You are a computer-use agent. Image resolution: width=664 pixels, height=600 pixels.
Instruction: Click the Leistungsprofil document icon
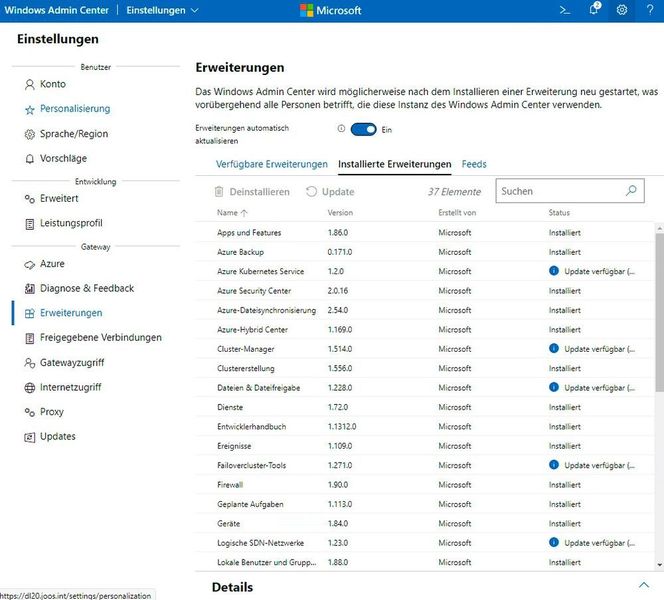(x=30, y=224)
